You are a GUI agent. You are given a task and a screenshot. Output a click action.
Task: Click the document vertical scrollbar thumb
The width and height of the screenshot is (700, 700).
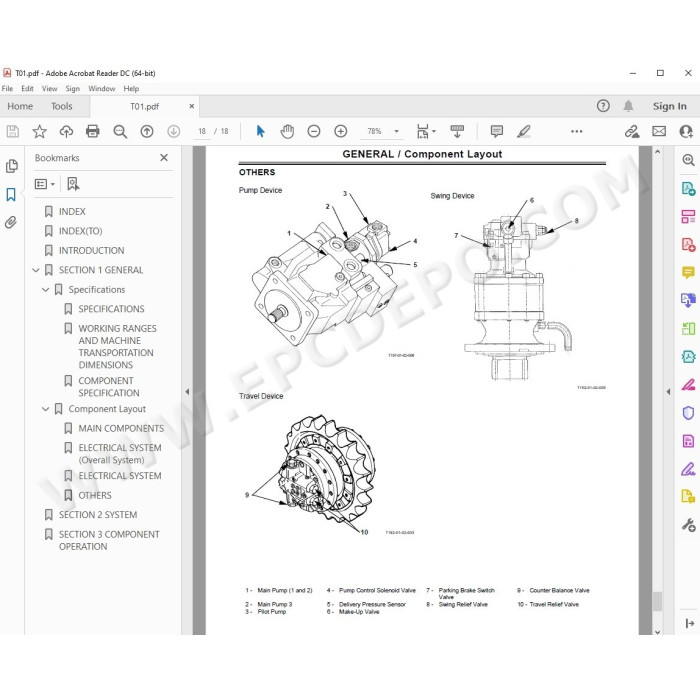click(x=657, y=601)
